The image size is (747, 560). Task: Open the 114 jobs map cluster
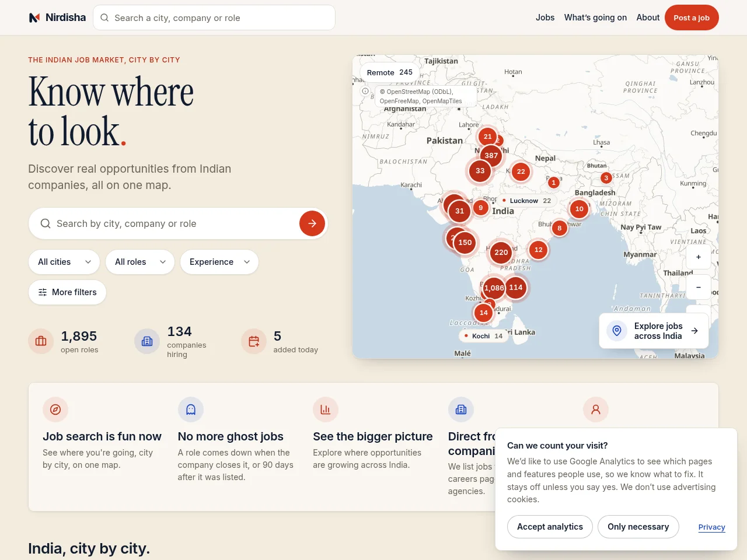(516, 287)
